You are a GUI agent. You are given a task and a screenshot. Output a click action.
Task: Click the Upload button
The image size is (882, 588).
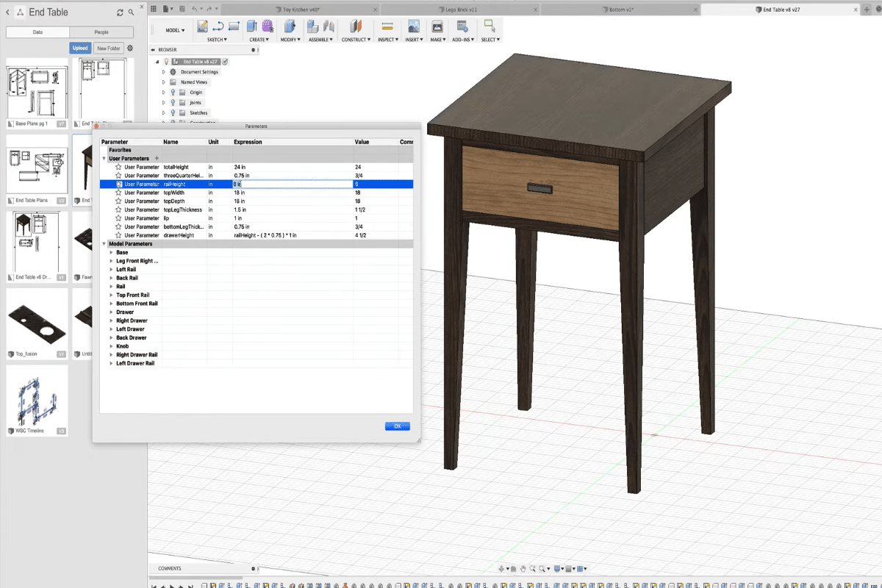coord(80,49)
